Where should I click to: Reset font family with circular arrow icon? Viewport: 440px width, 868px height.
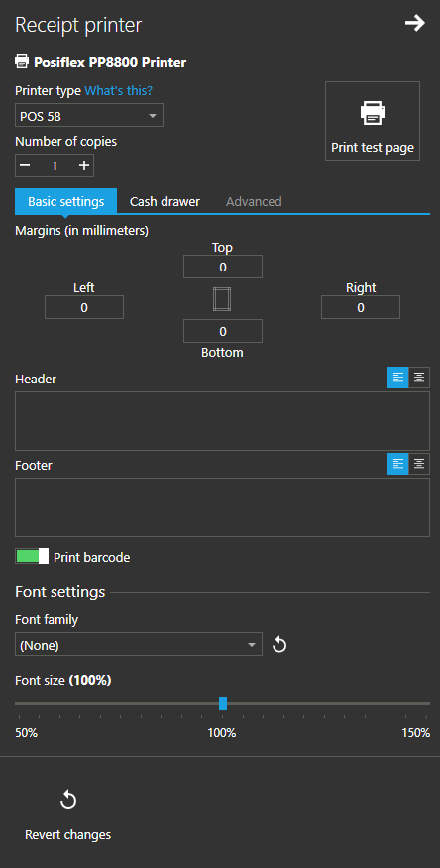(279, 645)
